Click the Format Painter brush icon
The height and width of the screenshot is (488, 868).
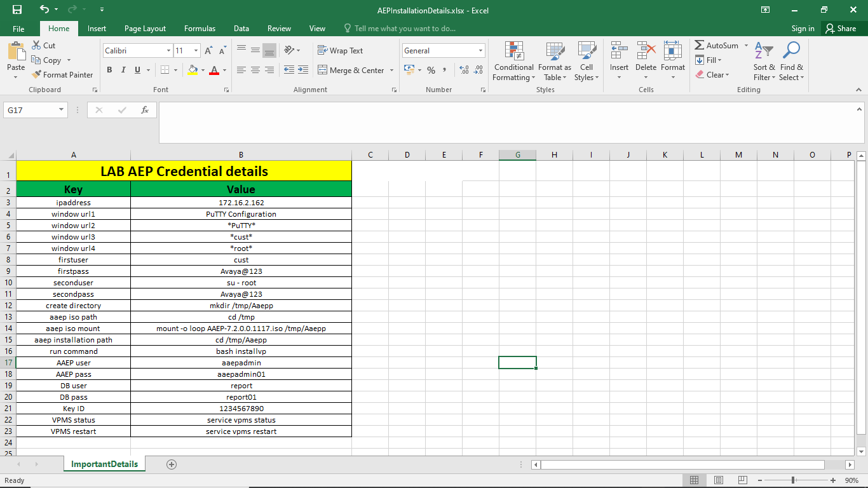pyautogui.click(x=37, y=74)
